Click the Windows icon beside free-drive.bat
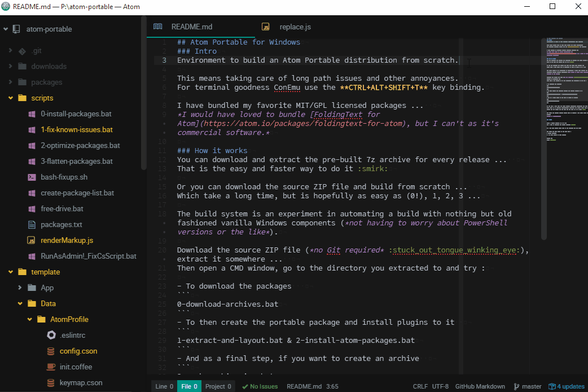This screenshot has width=588, height=392. click(x=32, y=209)
